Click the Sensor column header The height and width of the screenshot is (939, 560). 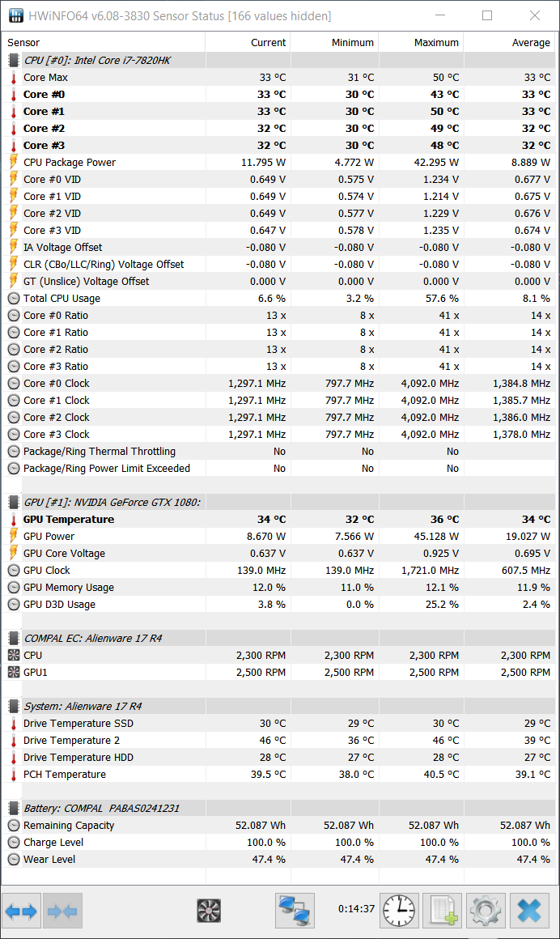point(23,43)
